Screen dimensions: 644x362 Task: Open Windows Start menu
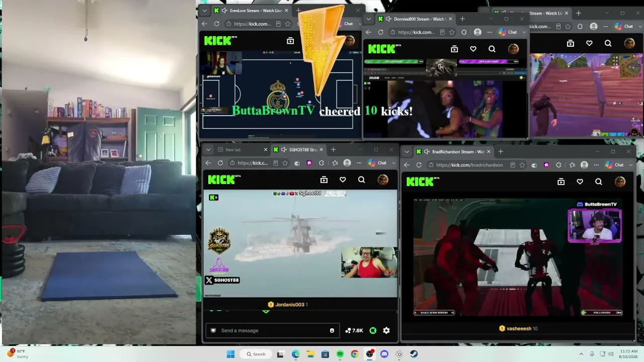pyautogui.click(x=231, y=354)
